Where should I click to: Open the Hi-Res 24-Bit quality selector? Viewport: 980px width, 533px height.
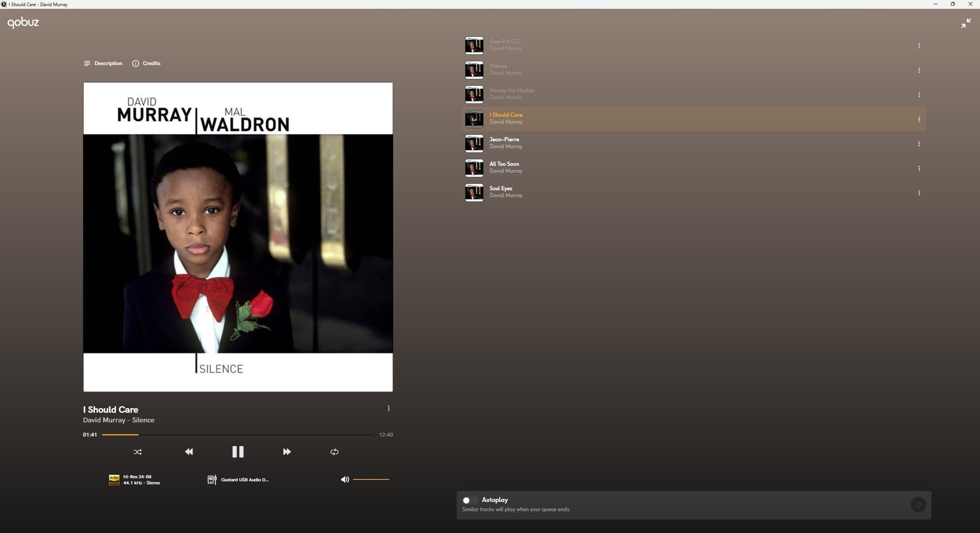point(135,480)
